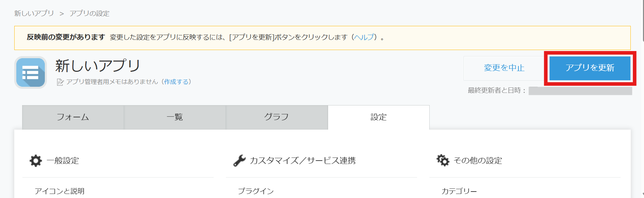
Task: Click アプリの設定 in the breadcrumb
Action: coord(89,13)
